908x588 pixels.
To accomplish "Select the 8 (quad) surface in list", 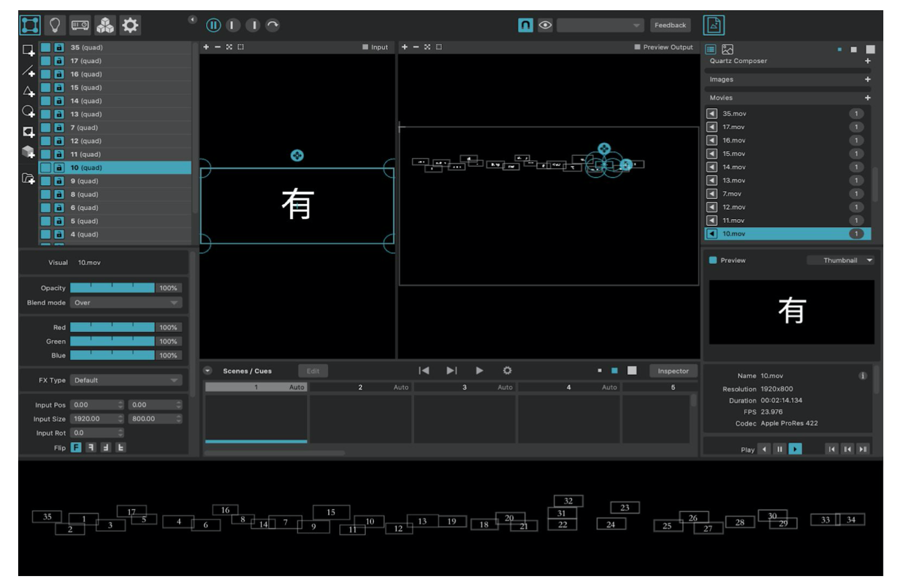I will (115, 194).
